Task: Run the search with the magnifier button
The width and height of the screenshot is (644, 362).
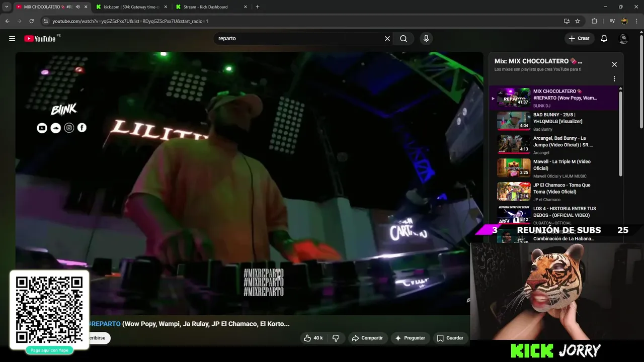Action: pyautogui.click(x=404, y=39)
